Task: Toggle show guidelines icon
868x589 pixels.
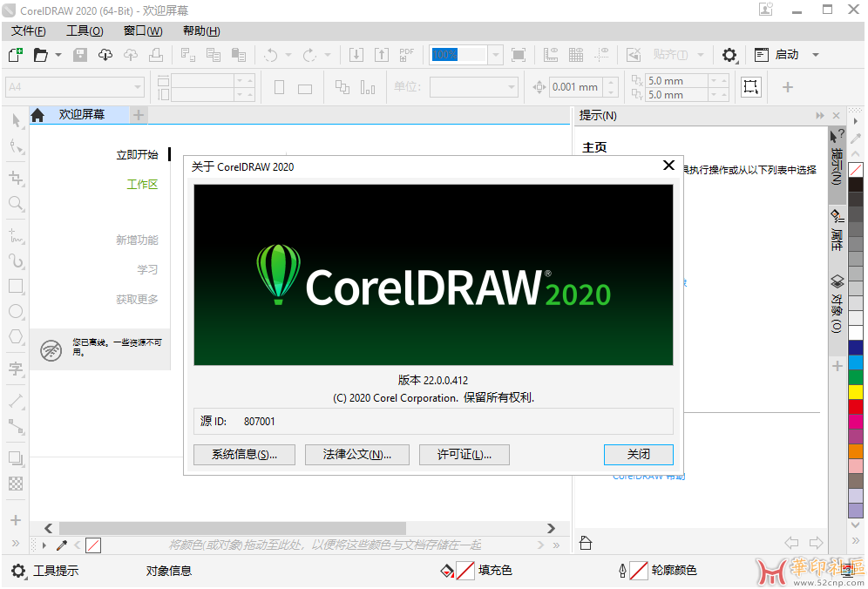Action: click(x=601, y=54)
